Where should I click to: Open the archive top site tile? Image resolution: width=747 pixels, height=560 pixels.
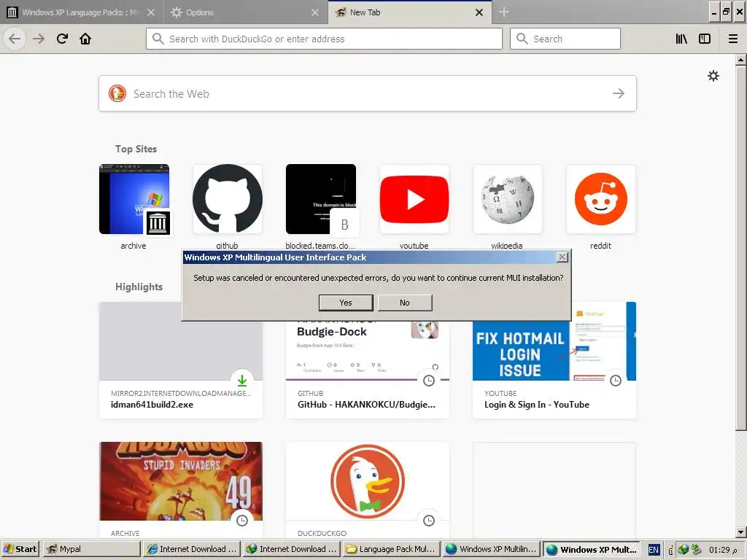134,199
